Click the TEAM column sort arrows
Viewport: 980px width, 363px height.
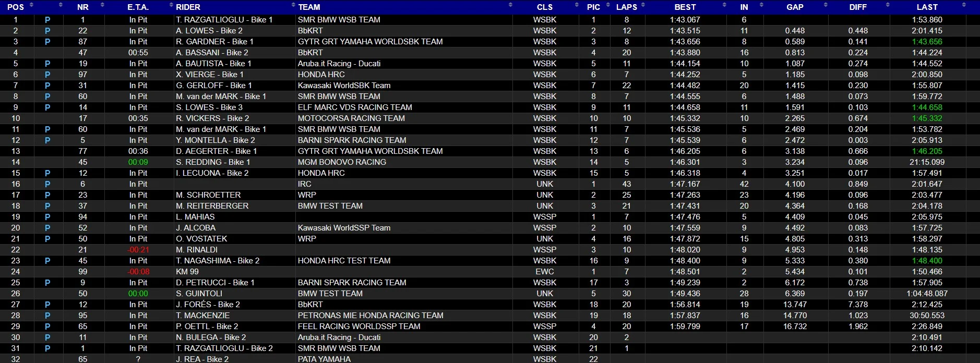[x=510, y=5]
